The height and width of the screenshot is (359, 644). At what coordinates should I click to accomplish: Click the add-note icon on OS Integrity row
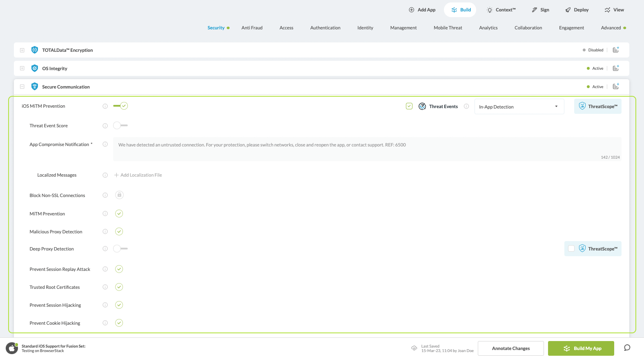(616, 68)
